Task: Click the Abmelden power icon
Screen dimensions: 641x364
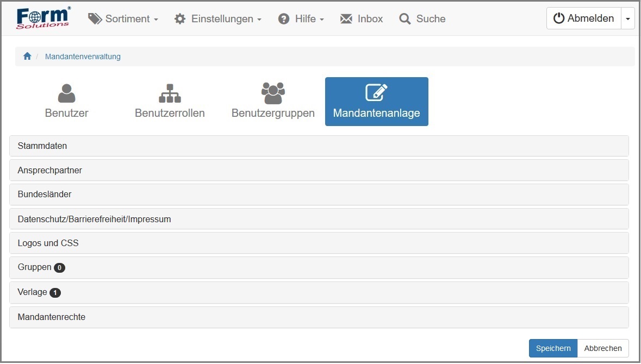Action: click(559, 18)
